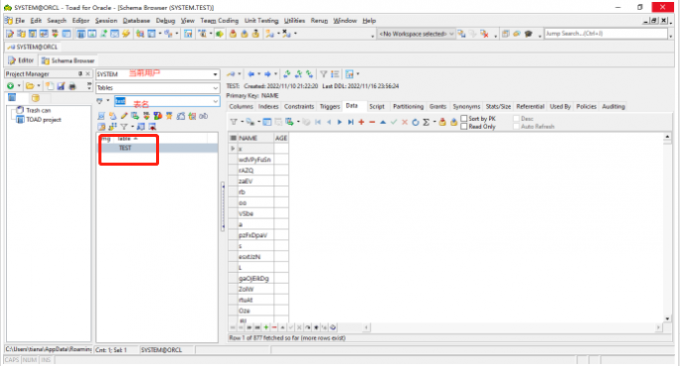Image resolution: width=680 pixels, height=366 pixels.
Task: Pin the Project Manager panel
Action: [80, 74]
